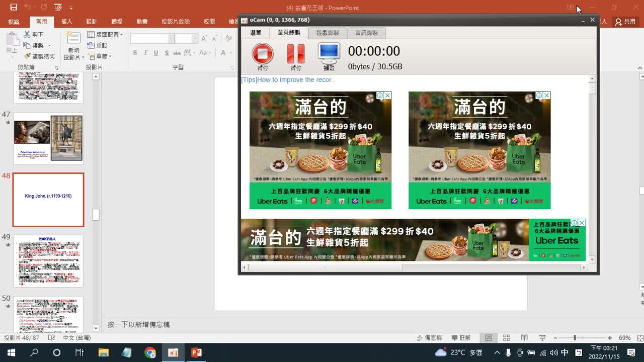Open the 版面配置 layout dropdown
This screenshot has width=644, height=362.
click(x=105, y=34)
